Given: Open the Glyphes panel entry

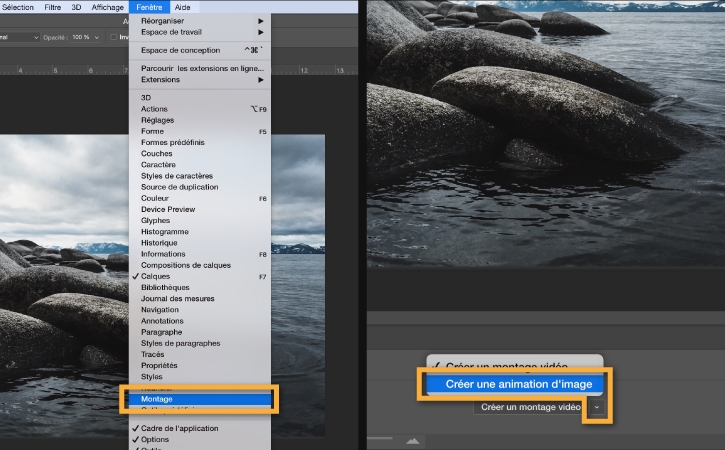Looking at the screenshot, I should (200, 220).
